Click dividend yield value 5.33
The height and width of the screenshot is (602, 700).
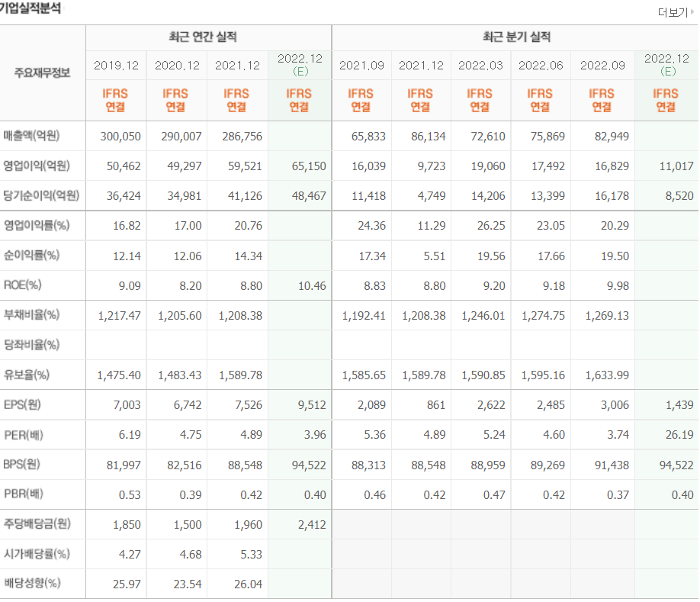(x=252, y=554)
